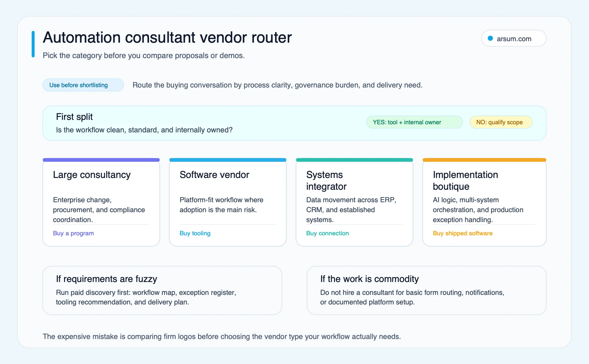
Task: Open the 'Buy a program' link
Action: coord(73,233)
